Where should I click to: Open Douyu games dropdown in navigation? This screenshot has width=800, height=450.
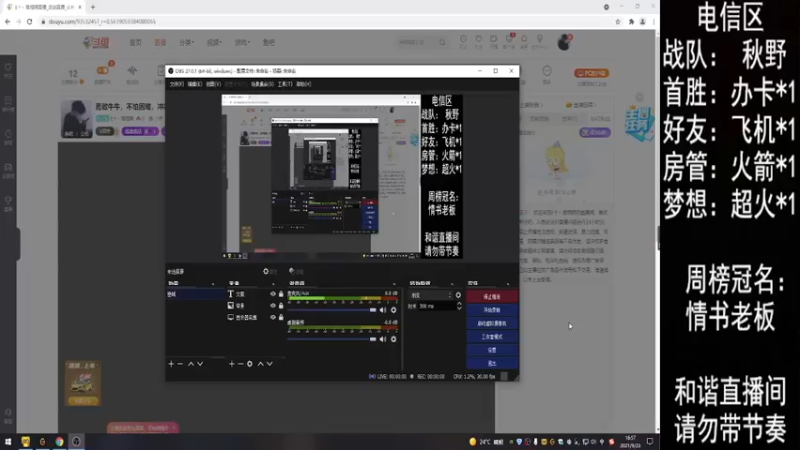click(242, 43)
